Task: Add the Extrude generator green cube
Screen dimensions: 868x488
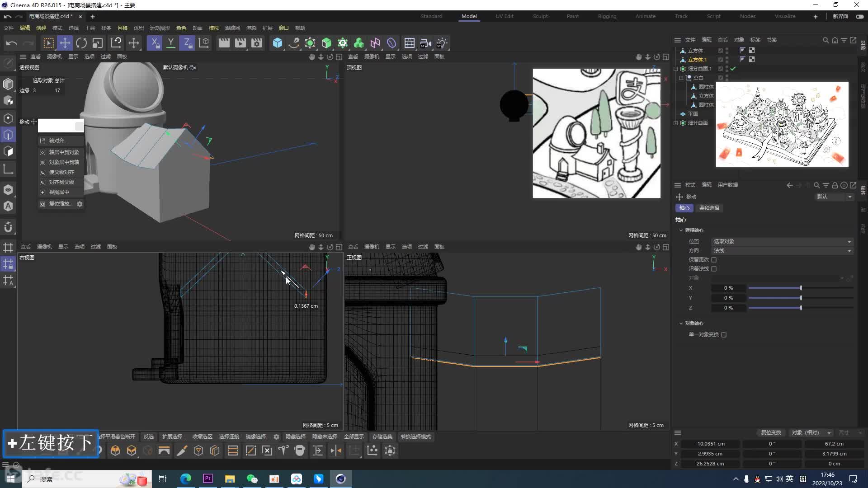Action: coord(326,43)
